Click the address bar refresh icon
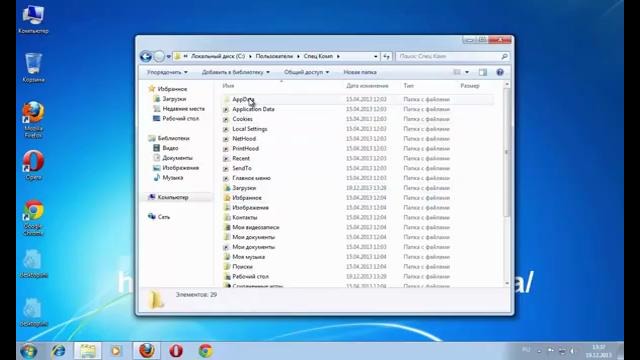Viewport: 640px width, 360px height. tap(387, 56)
